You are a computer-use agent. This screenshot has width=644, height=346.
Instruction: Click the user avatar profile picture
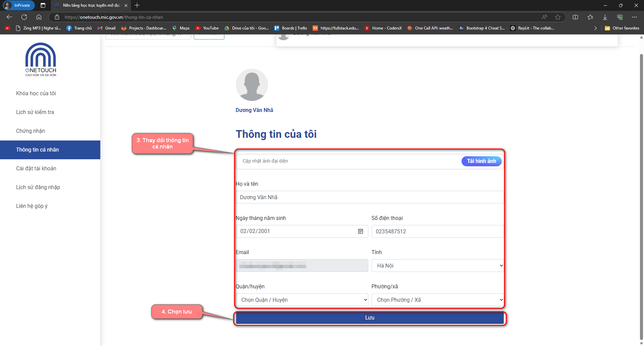(x=252, y=85)
